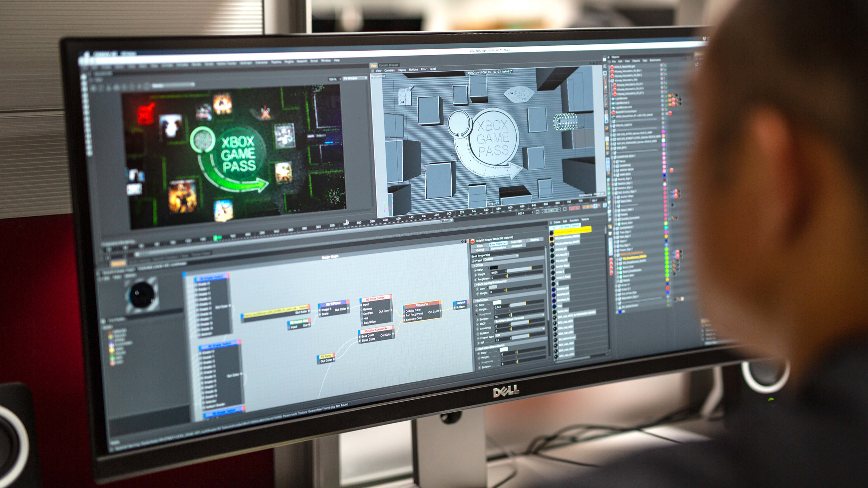Open the Preset Custom dropdown
Viewport: 868px width, 488px height.
click(501, 258)
